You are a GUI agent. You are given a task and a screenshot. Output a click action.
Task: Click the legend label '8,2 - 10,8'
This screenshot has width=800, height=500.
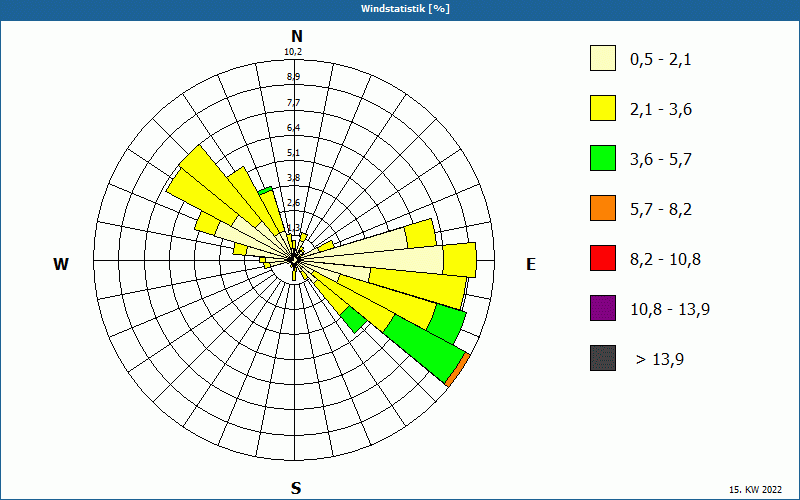coord(665,260)
